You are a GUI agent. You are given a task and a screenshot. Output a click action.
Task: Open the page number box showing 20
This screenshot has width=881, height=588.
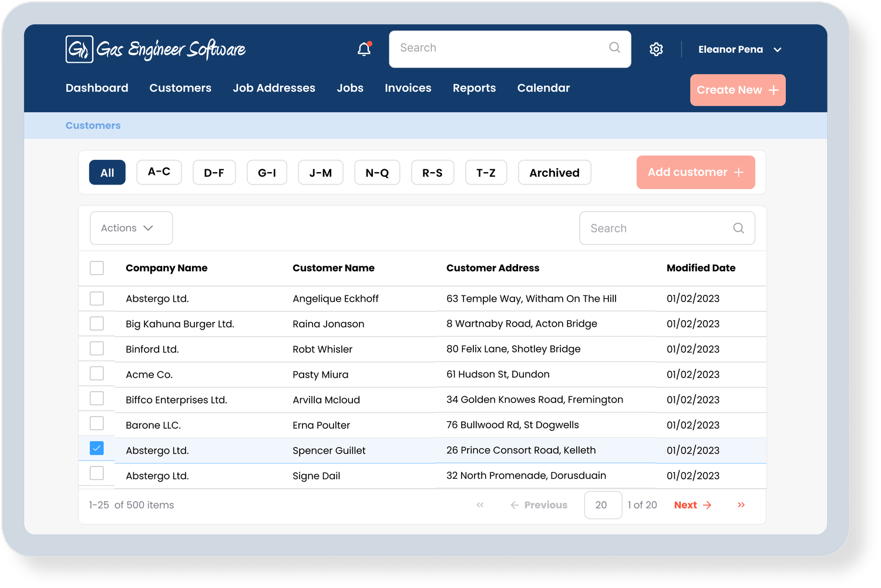tap(603, 505)
